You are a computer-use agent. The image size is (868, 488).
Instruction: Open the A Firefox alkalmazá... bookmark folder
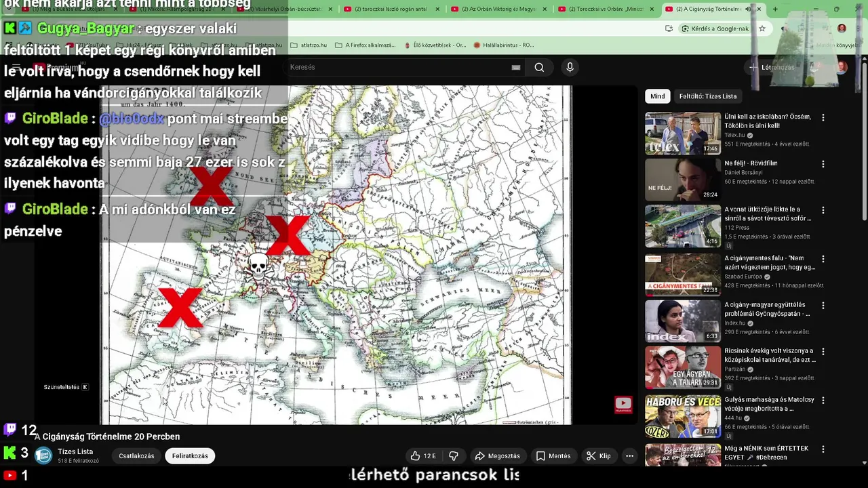365,45
